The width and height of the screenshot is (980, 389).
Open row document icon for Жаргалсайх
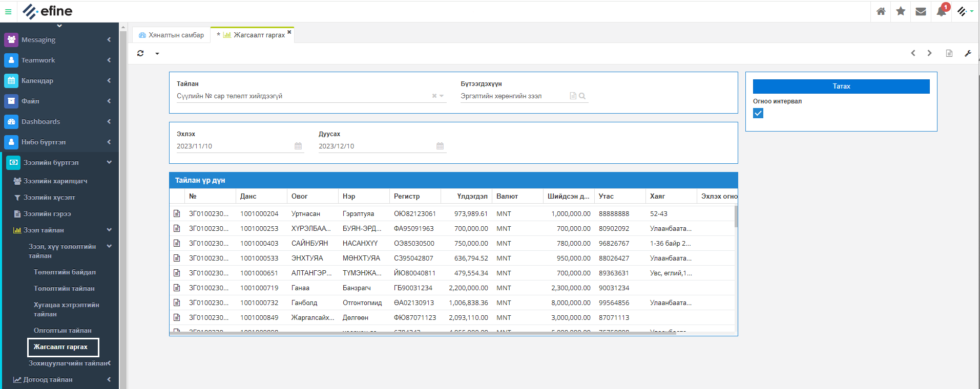tap(177, 317)
